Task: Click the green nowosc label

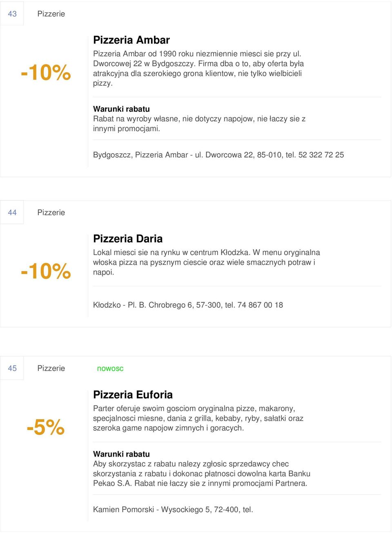Action: 110,369
